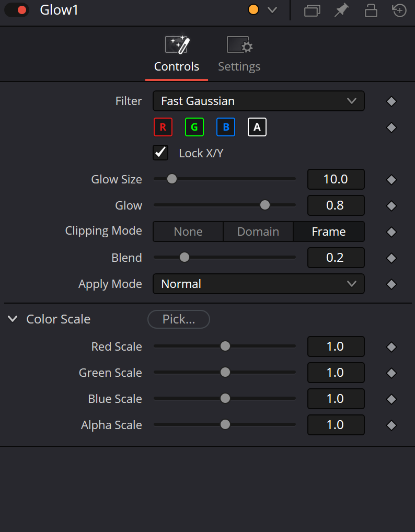Click the Clipping Mode label
Screen dimensions: 415x532
pos(103,231)
